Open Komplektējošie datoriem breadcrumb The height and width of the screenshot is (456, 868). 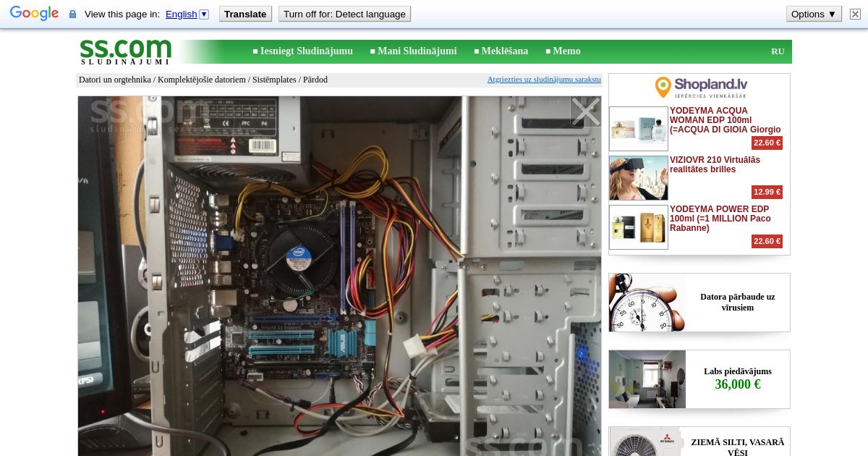(202, 80)
